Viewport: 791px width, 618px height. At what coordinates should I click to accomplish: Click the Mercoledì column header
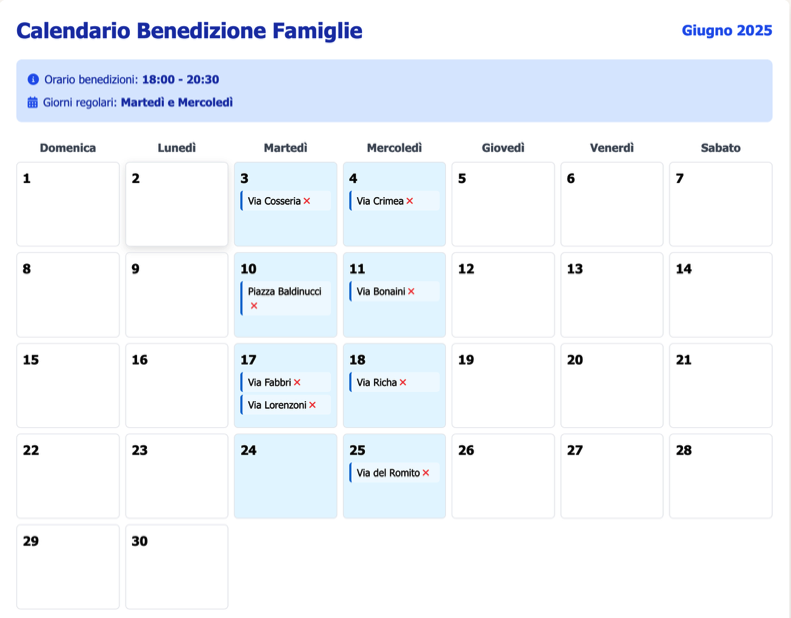(x=394, y=148)
